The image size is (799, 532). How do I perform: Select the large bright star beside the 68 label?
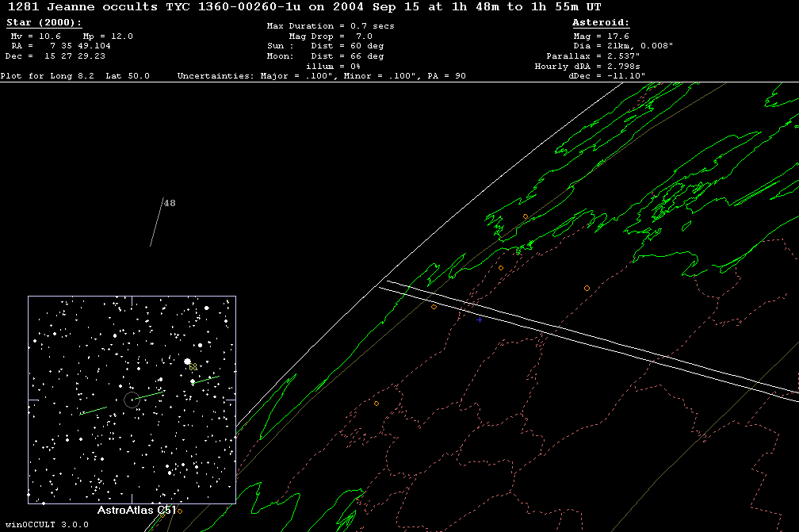click(x=188, y=360)
